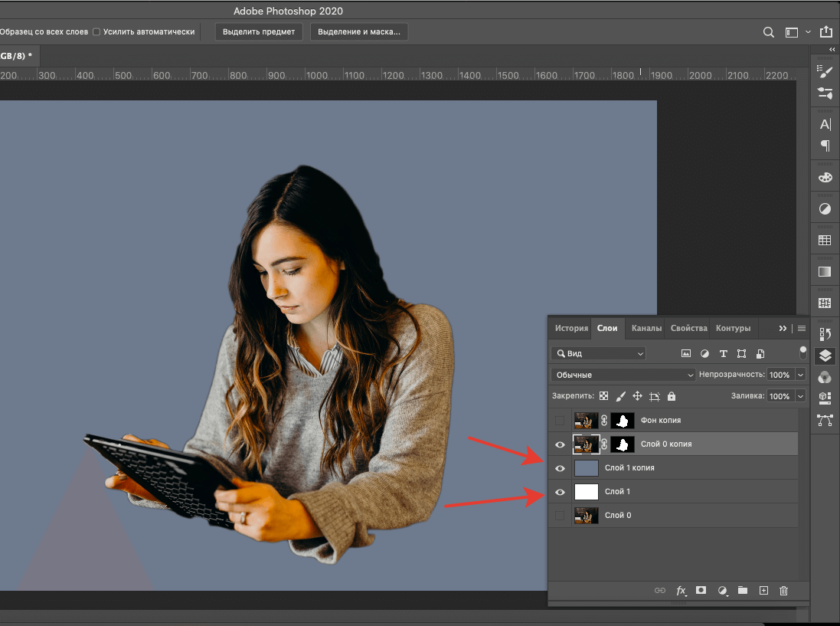Open the Заливка slider dropdown arrow
Screen dimensions: 840x626
[800, 396]
